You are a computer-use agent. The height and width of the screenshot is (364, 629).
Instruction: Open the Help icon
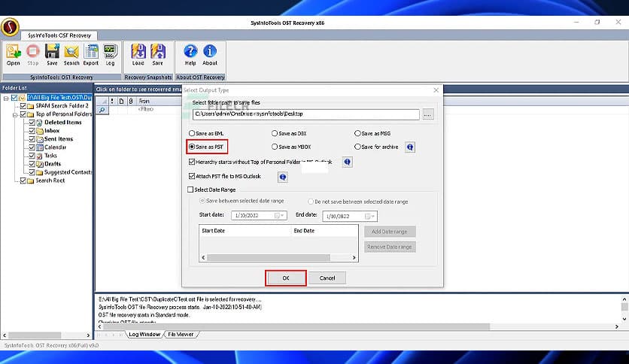(190, 54)
